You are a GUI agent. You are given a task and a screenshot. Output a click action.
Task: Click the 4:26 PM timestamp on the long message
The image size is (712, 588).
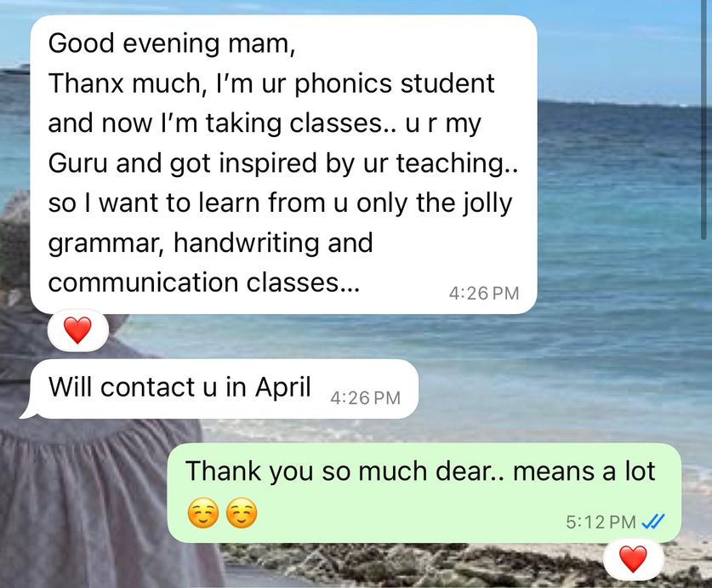tap(484, 294)
